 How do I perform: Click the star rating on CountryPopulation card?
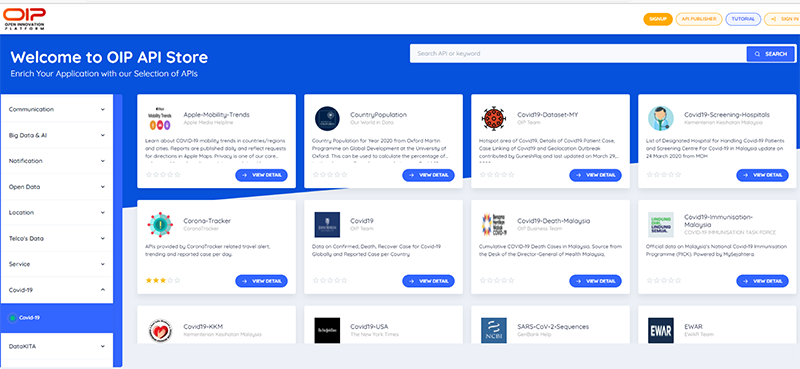[330, 175]
